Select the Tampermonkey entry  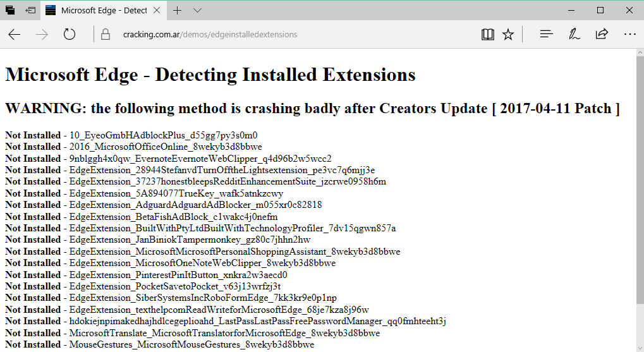coord(158,240)
